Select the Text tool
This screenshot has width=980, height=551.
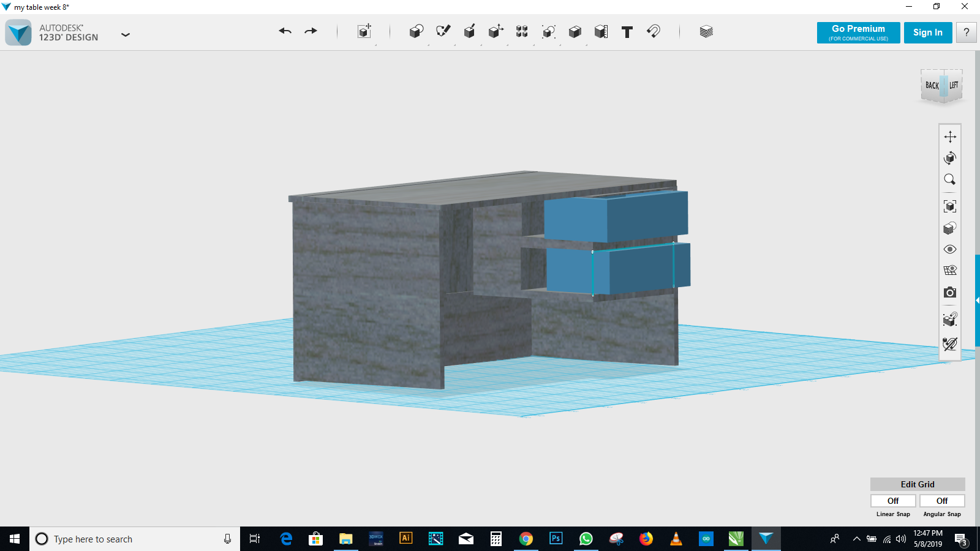[x=627, y=32]
